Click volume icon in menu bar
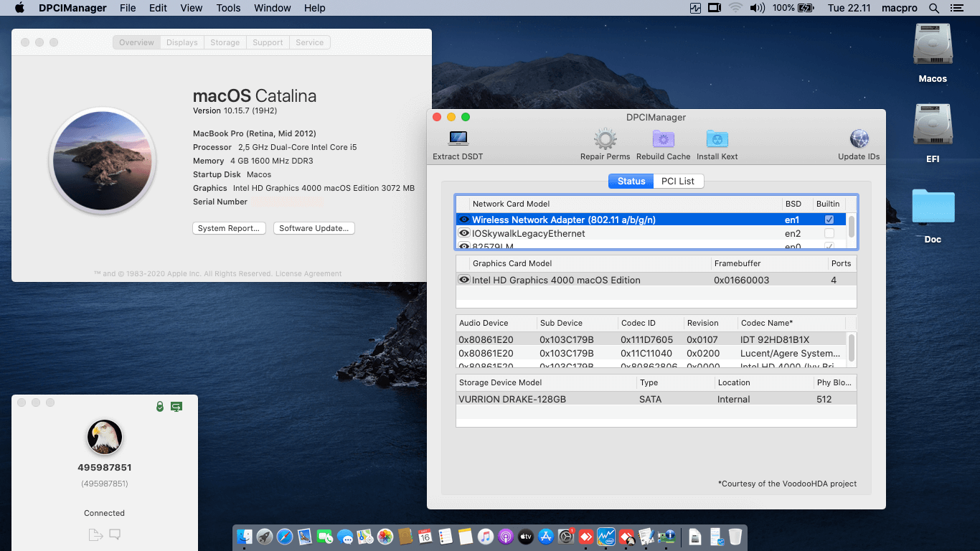 coord(756,8)
